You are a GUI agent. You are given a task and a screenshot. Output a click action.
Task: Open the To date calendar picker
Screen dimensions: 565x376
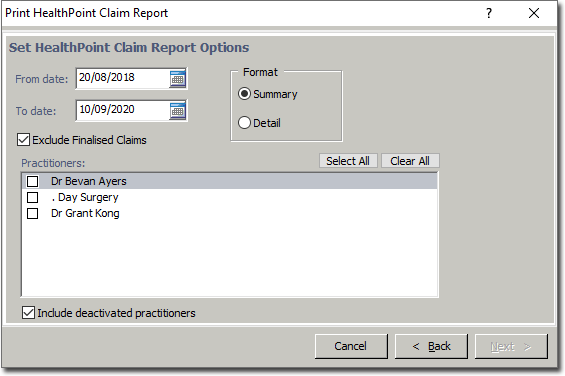point(178,111)
